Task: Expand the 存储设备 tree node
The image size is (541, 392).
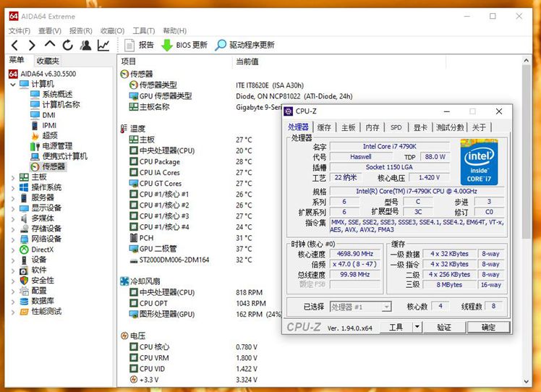Action: [x=13, y=229]
